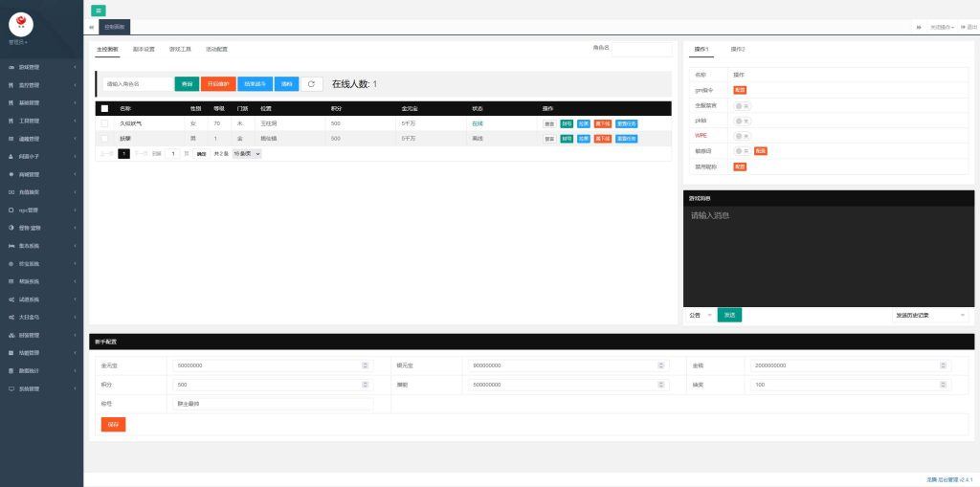Viewport: 980px width, 487px height.
Task: Click the 系统管理 monitor icon in sidebar
Action: click(11, 388)
